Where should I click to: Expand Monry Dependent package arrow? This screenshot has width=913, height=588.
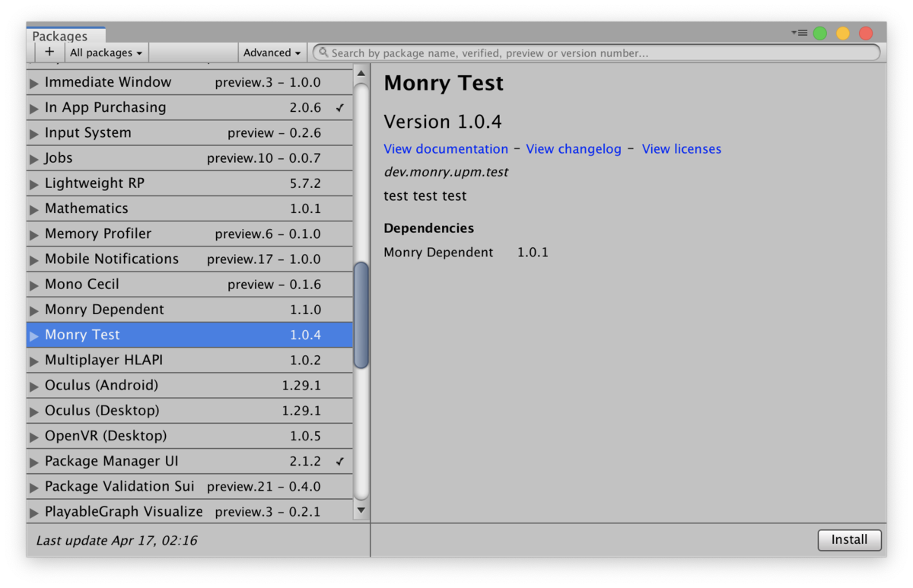tap(33, 310)
